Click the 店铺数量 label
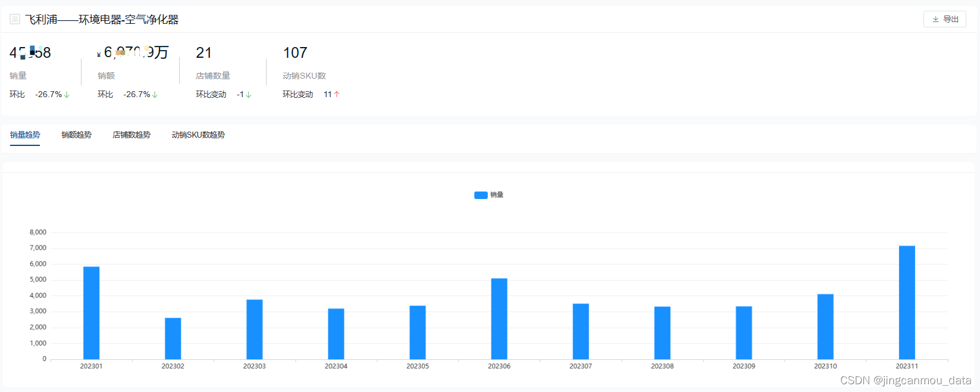 [x=213, y=76]
